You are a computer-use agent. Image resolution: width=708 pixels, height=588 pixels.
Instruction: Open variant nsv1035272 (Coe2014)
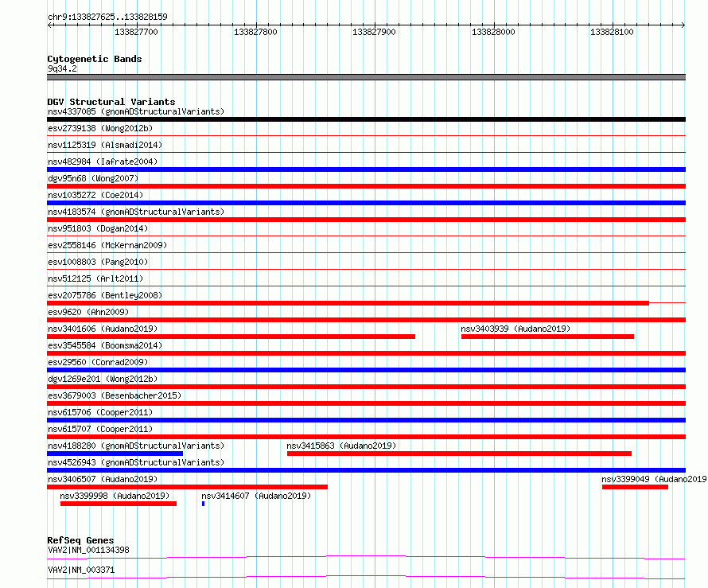(x=95, y=195)
